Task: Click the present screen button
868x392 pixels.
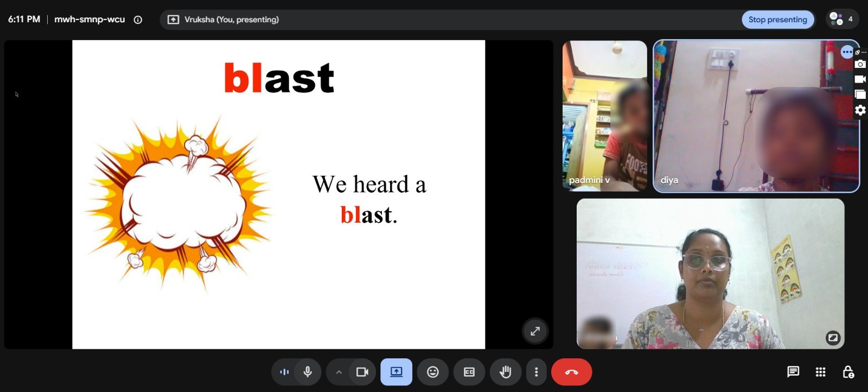Action: [x=397, y=372]
